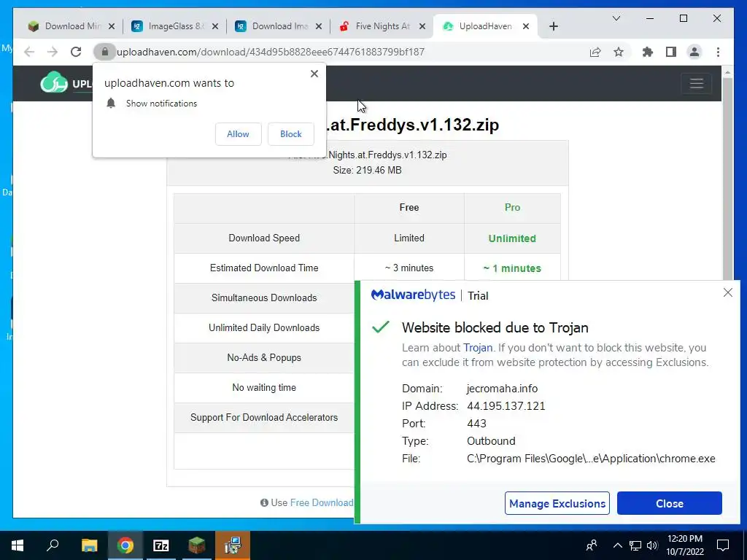
Task: Click the Free Download link
Action: coord(322,503)
